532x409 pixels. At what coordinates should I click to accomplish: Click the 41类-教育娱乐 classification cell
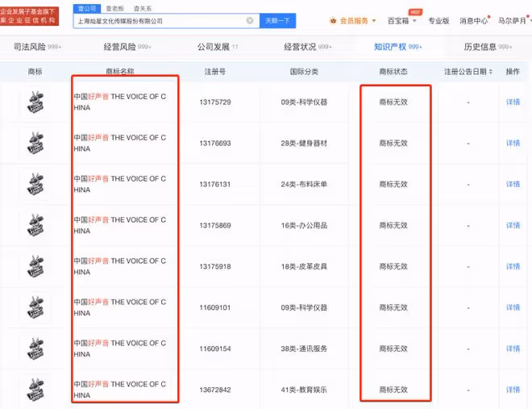304,390
